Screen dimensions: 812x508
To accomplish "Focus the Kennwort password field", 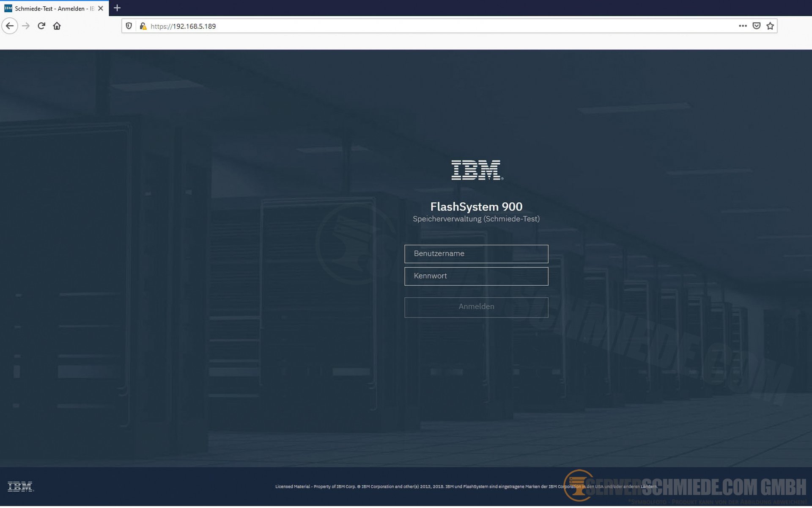I will point(476,276).
